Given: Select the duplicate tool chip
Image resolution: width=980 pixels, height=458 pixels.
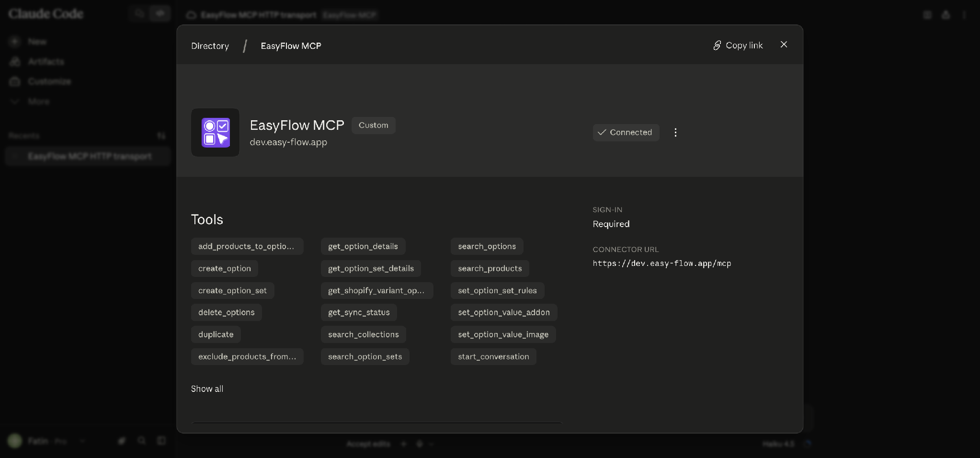Looking at the screenshot, I should coord(216,334).
